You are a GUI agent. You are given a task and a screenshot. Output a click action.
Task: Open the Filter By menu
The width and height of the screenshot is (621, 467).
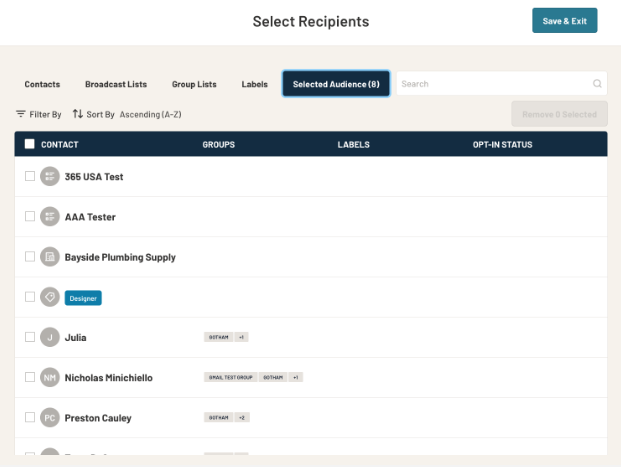[x=39, y=114]
